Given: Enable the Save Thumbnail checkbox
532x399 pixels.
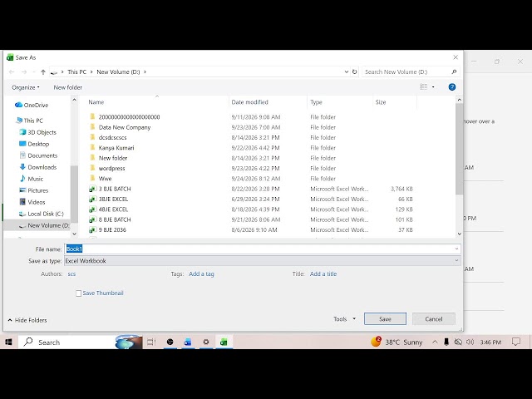Looking at the screenshot, I should click(x=78, y=293).
